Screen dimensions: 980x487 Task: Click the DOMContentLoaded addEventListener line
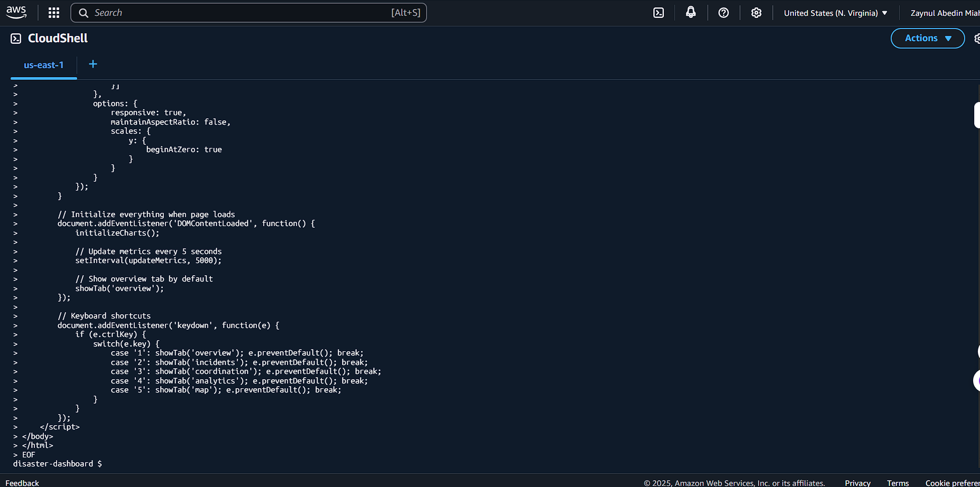tap(187, 223)
